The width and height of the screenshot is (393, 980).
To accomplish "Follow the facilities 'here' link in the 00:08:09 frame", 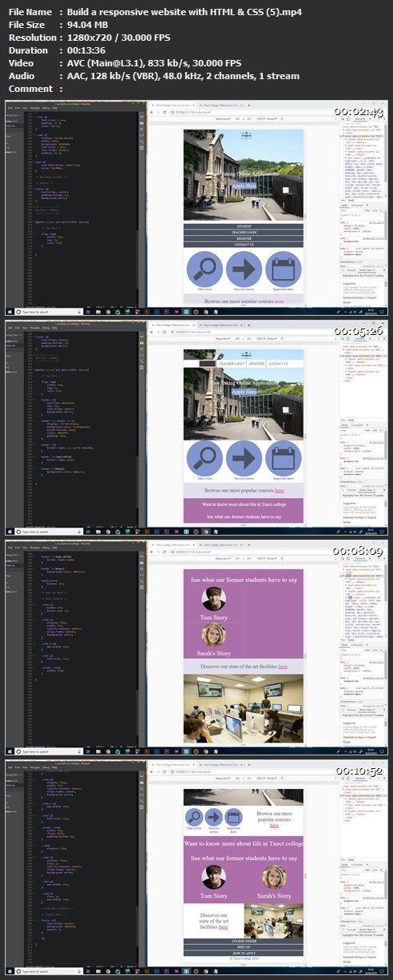I will 283,665.
